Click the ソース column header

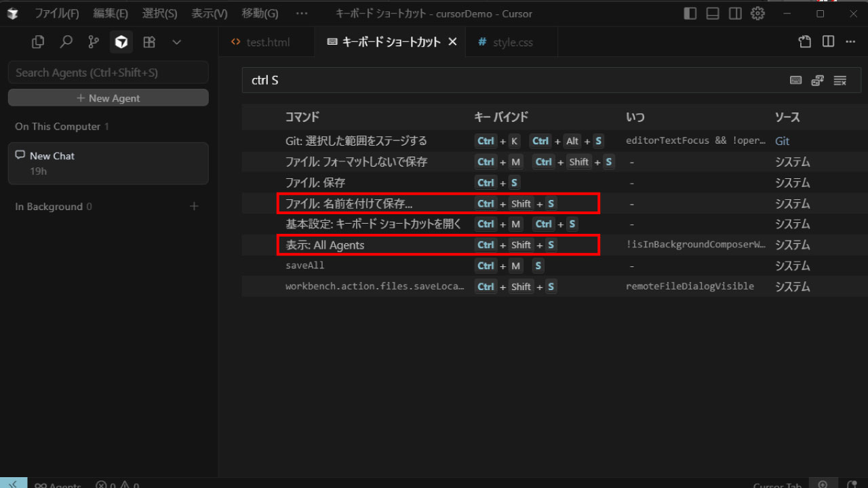tap(787, 117)
